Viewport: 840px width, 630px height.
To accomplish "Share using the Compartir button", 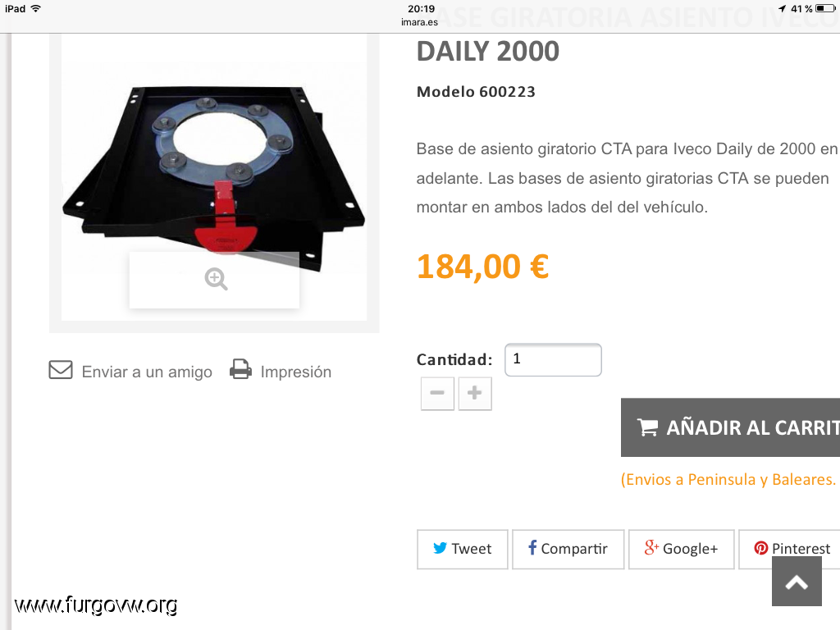I will 568,549.
